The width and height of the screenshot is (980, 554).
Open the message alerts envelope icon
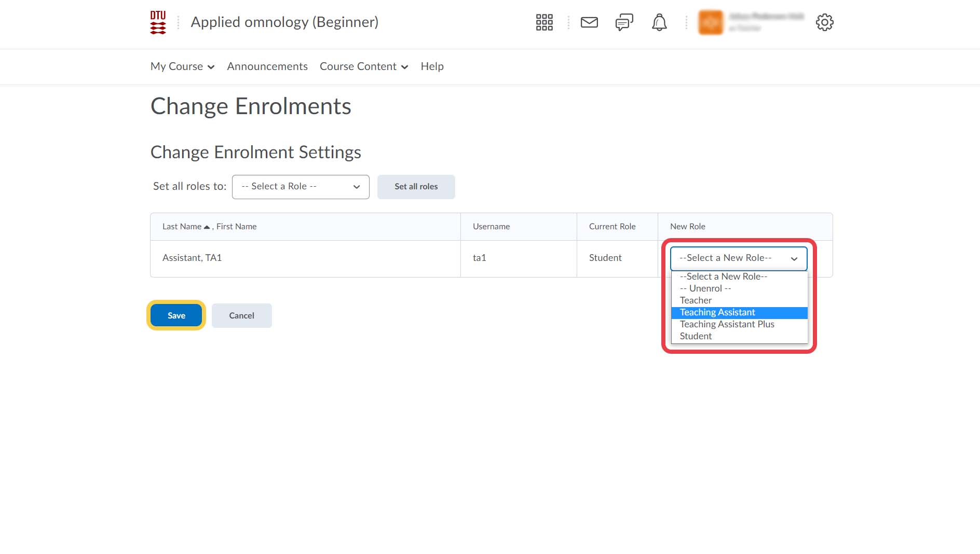[x=589, y=22]
